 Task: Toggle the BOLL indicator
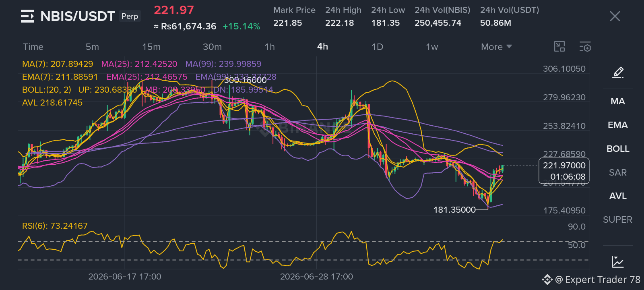[618, 149]
